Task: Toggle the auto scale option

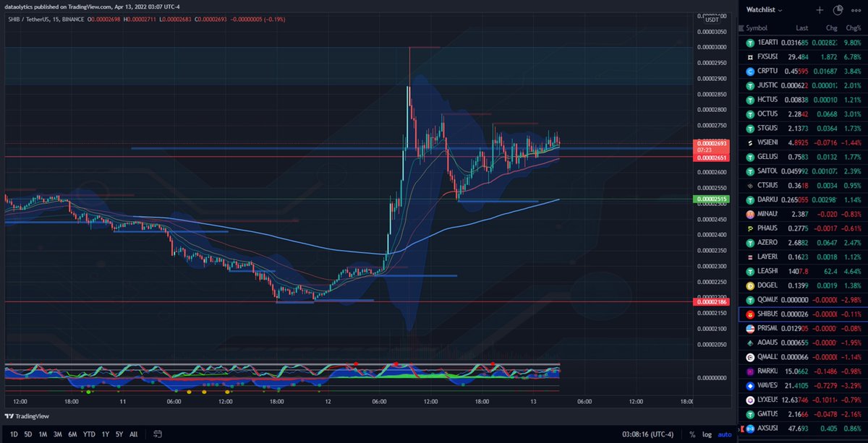Action: click(724, 434)
